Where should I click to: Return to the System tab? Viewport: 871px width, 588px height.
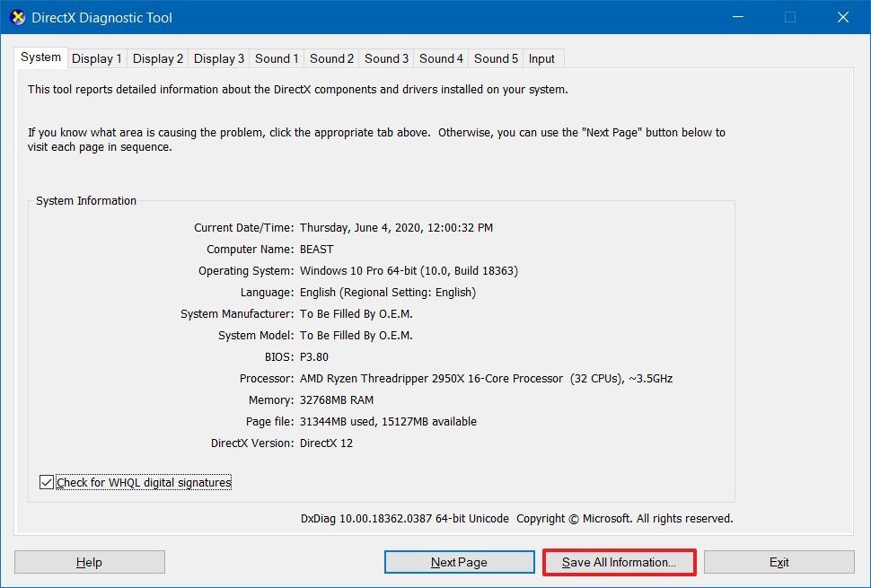point(40,57)
